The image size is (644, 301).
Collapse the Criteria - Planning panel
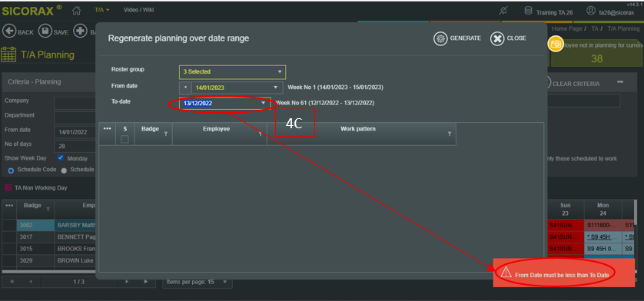pos(620,82)
